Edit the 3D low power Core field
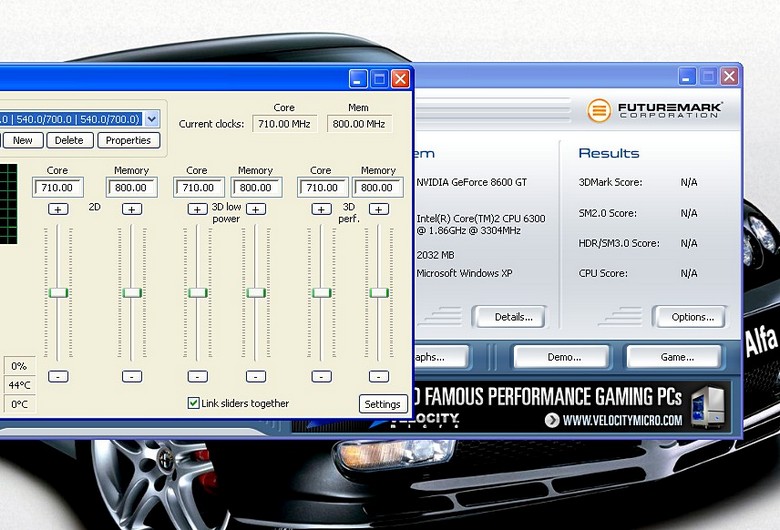 coord(198,188)
